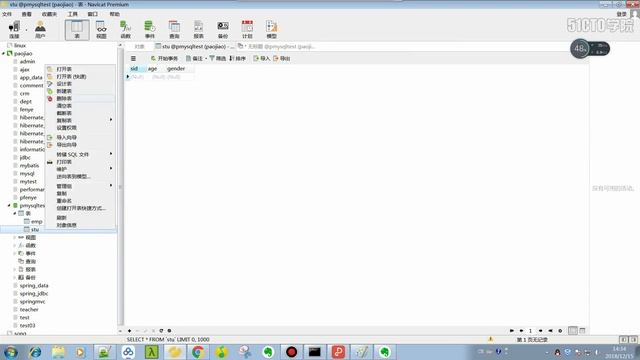Select the Backup (备份) toolbar icon
The image size is (640, 360).
tap(223, 30)
